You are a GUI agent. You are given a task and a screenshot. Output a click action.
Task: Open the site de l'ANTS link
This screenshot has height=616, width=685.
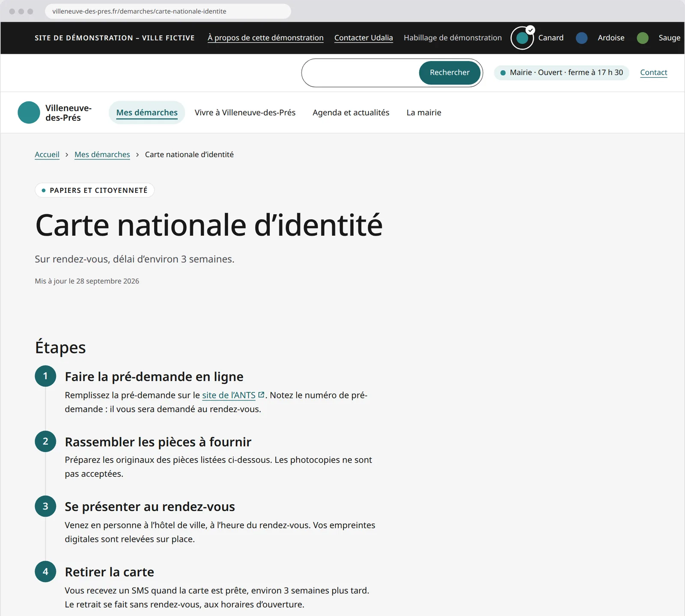(229, 395)
